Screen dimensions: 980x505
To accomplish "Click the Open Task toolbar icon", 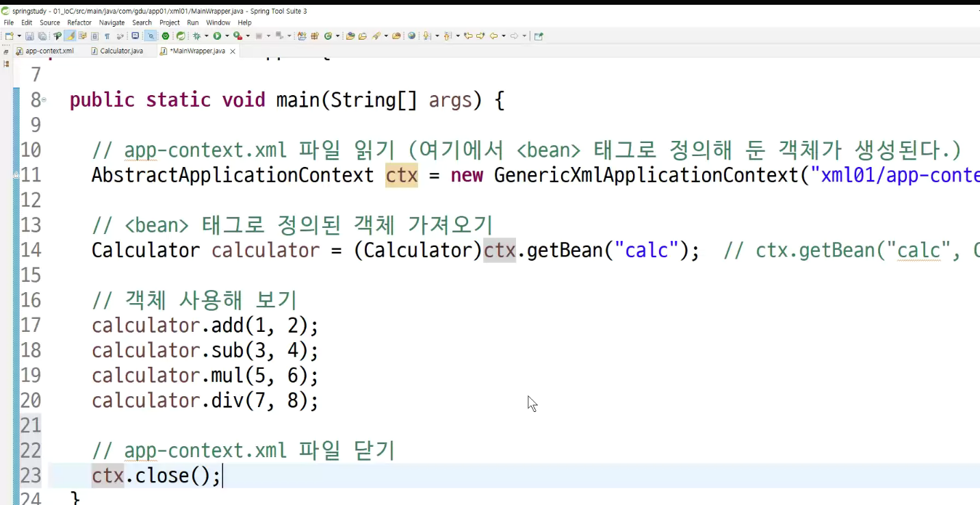I will point(363,36).
